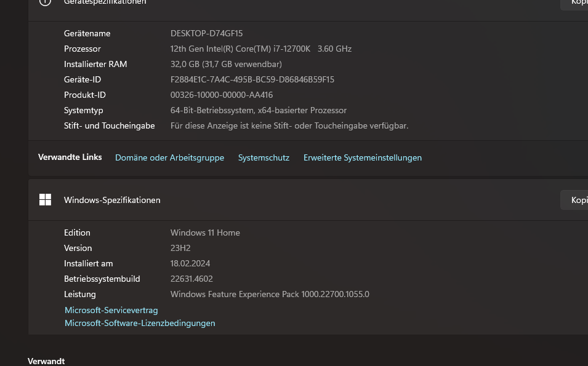Select Produkt-ID value 00326-10000-00000-AA416
This screenshot has height=366, width=588.
[222, 95]
